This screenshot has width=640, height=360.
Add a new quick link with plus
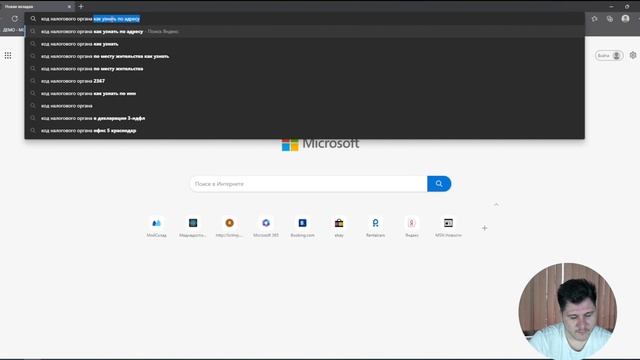point(484,228)
